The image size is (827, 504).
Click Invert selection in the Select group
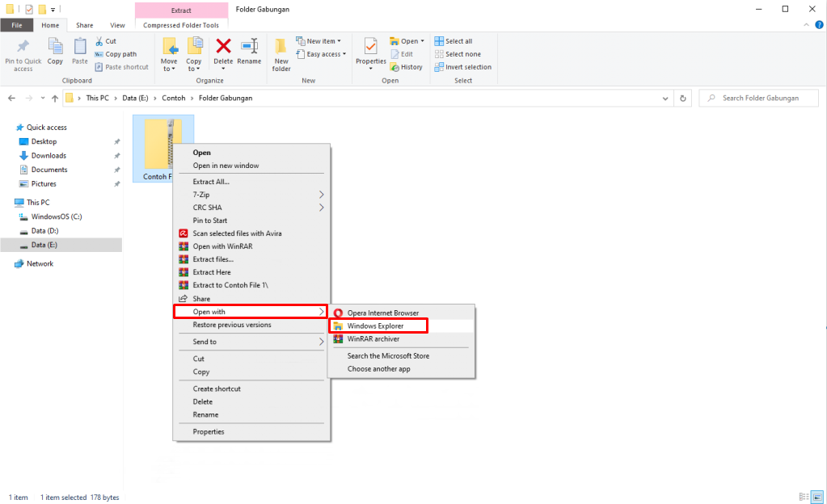click(463, 66)
